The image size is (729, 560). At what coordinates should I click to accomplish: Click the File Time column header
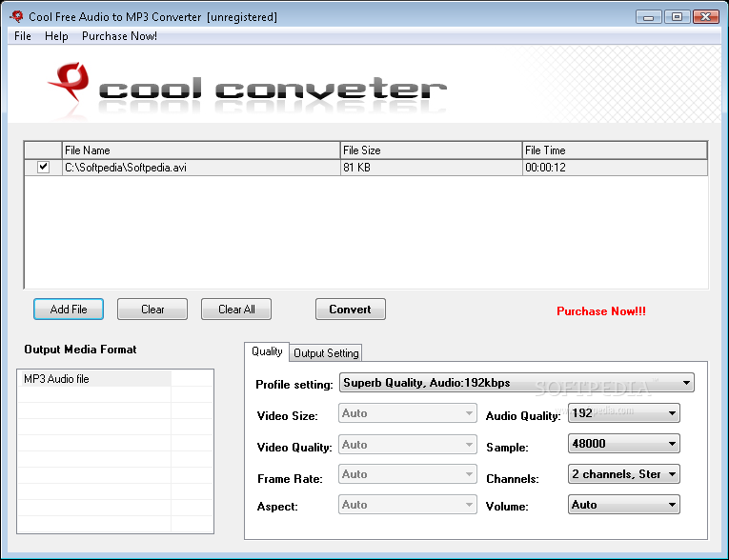click(615, 150)
